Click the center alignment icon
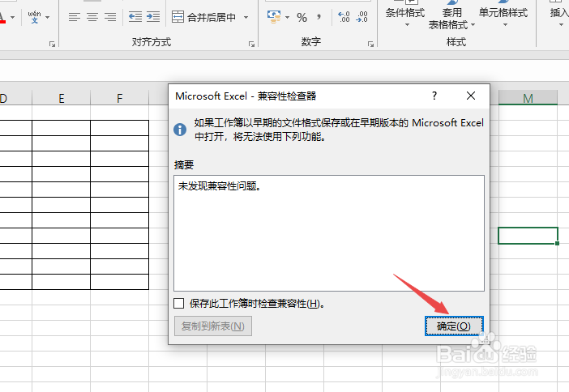 [x=92, y=17]
